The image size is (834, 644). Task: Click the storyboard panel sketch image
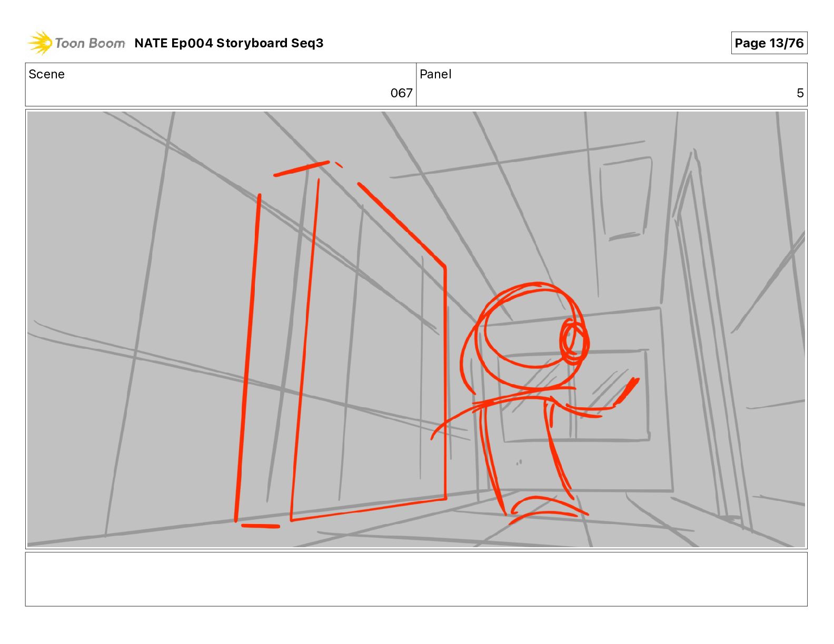click(x=416, y=329)
